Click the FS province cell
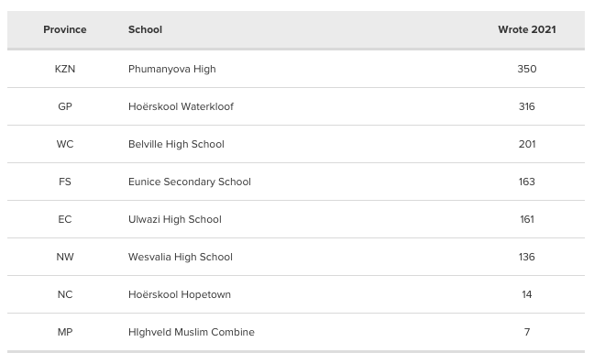The width and height of the screenshot is (594, 364). coord(65,182)
